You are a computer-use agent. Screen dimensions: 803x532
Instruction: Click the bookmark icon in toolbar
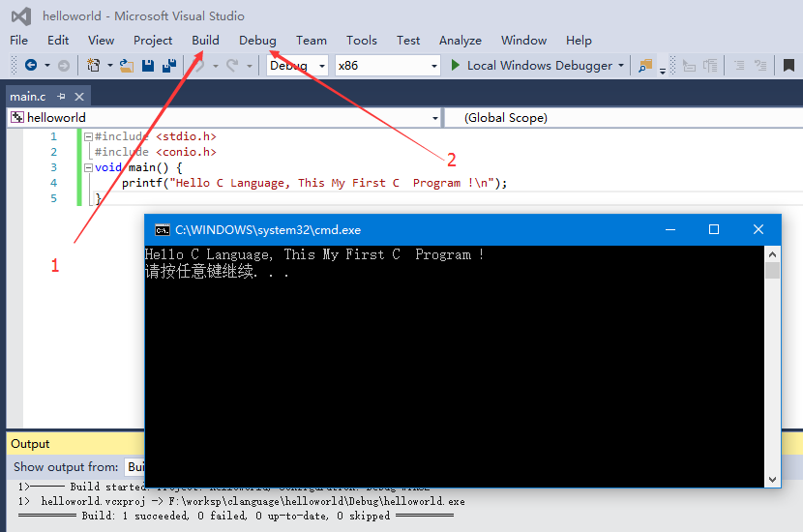[x=789, y=66]
